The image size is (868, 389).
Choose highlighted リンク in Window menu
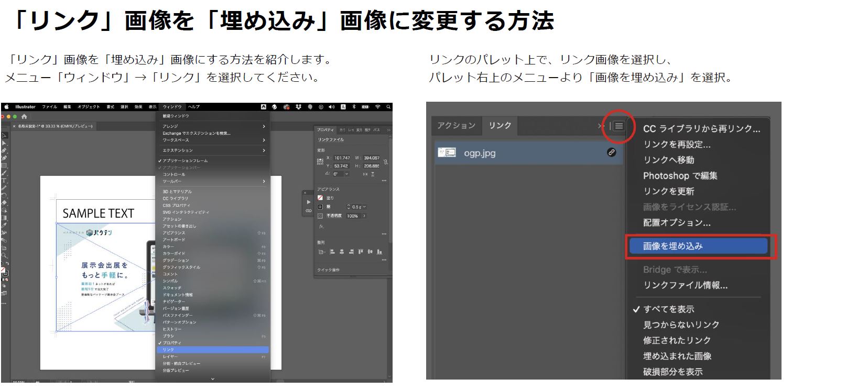tap(213, 350)
